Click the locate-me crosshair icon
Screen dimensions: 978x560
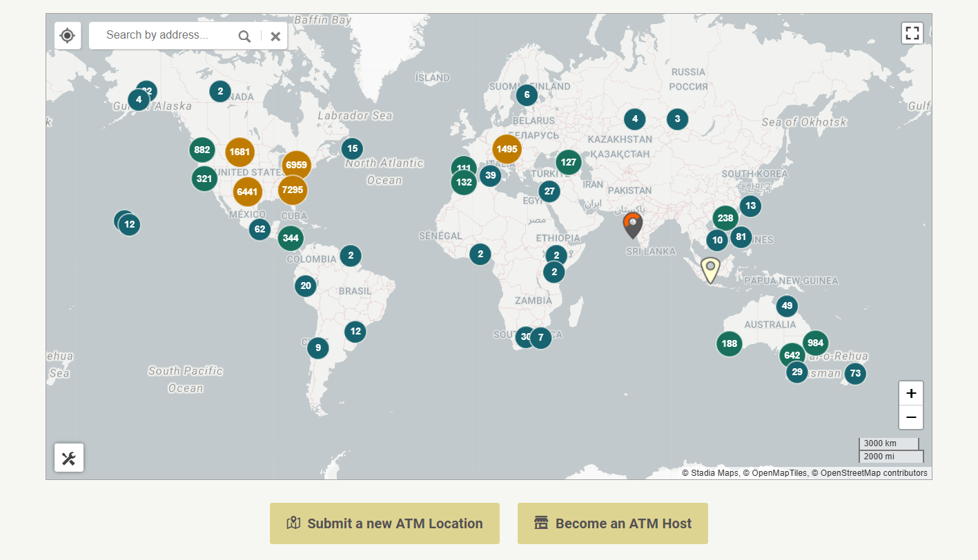pos(68,35)
